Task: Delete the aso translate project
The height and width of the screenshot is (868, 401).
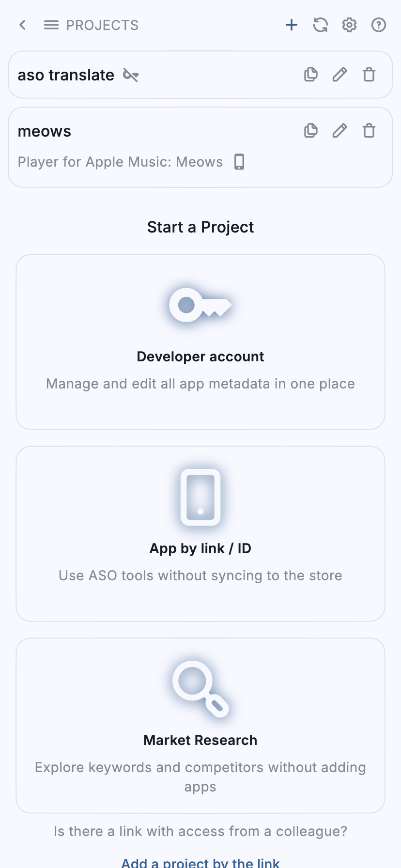Action: coord(369,74)
